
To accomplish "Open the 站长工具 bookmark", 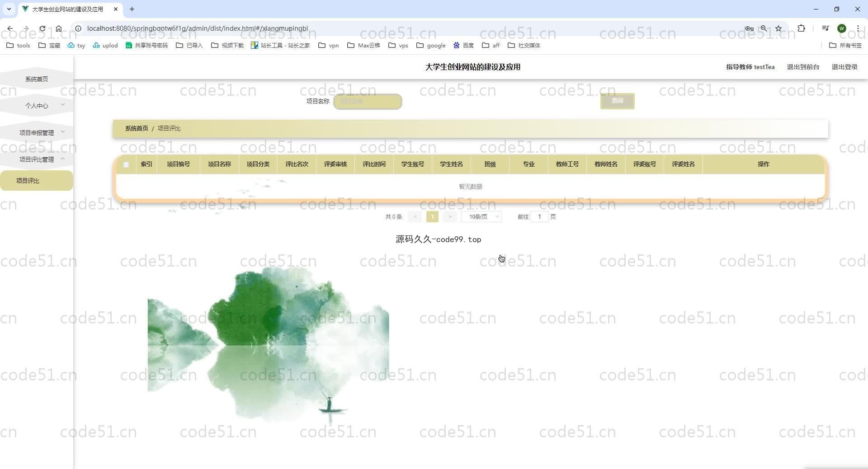I will coord(280,45).
